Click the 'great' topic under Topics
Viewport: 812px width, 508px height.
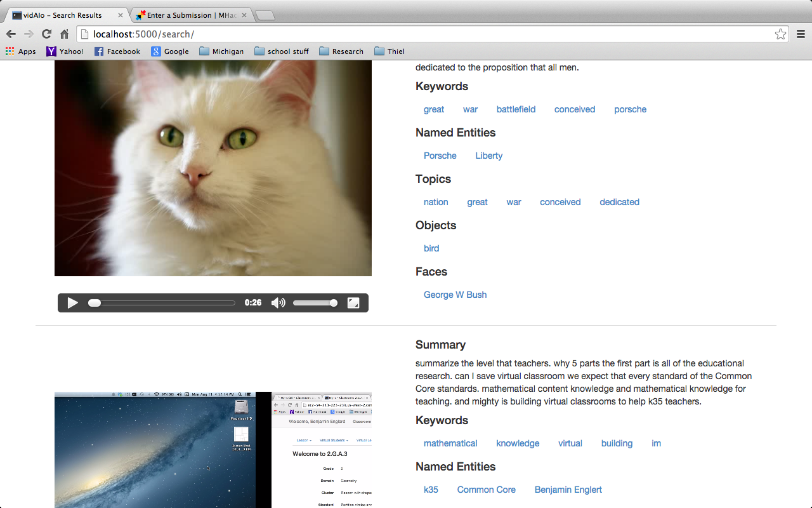(477, 202)
